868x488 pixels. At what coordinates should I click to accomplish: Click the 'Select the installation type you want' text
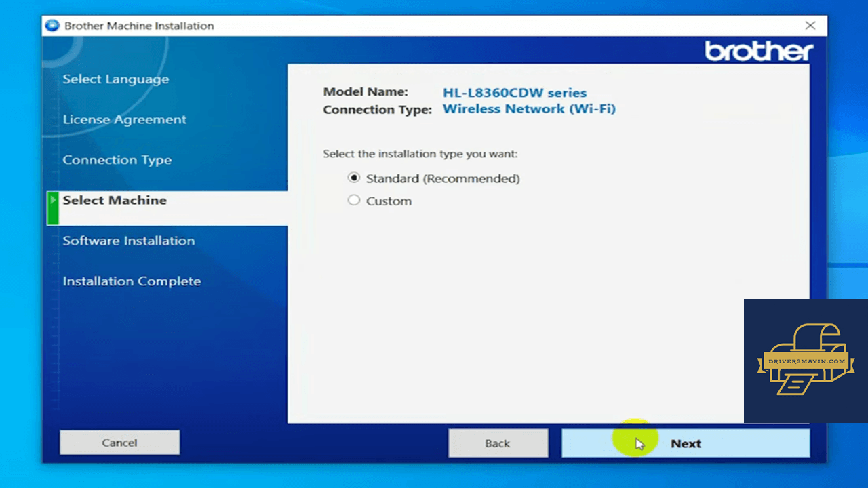click(420, 154)
